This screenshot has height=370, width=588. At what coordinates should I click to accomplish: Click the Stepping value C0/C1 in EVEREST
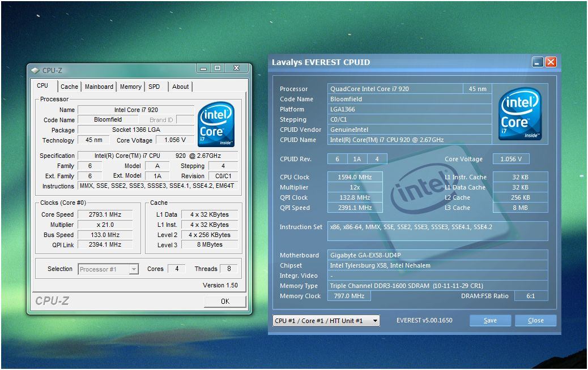pos(409,119)
